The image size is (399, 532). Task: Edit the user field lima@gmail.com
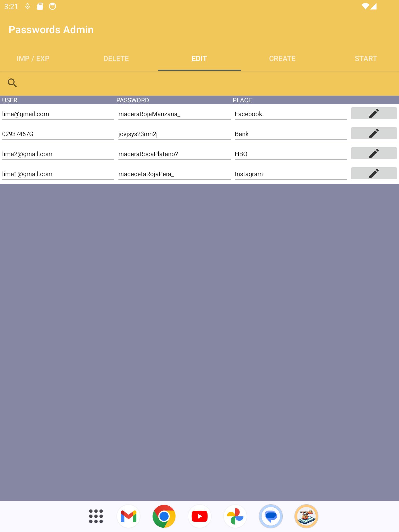pyautogui.click(x=58, y=114)
